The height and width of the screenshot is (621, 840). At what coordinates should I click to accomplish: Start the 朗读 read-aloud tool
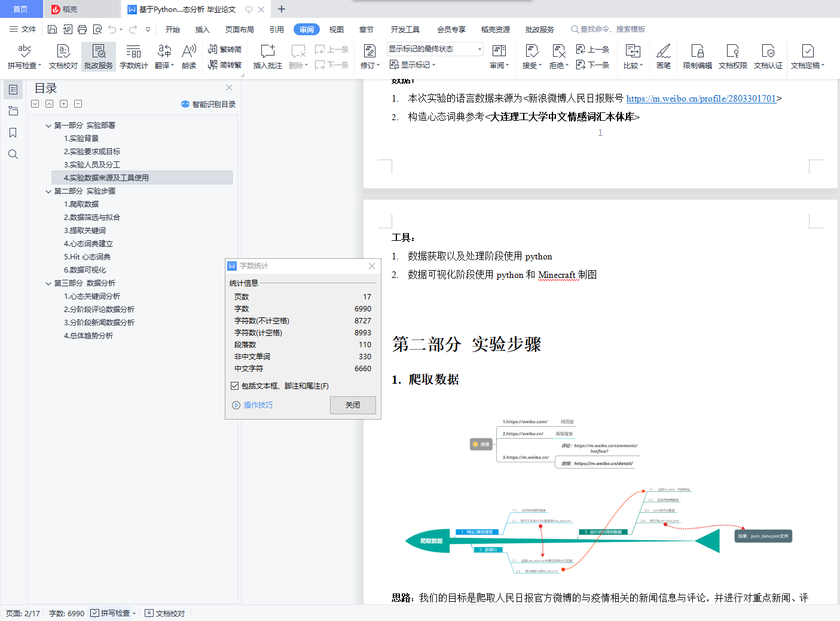tap(189, 57)
